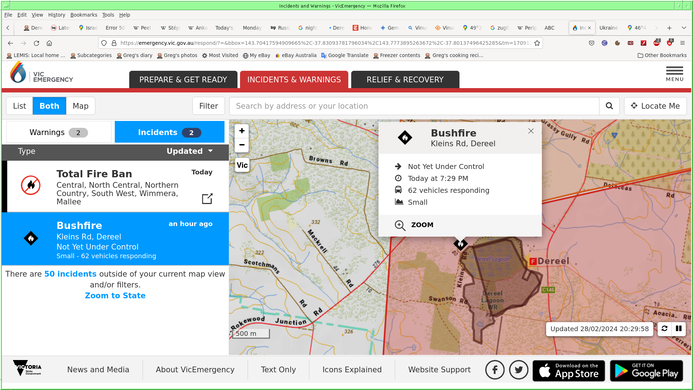The height and width of the screenshot is (390, 693).
Task: Open new tab plus button
Action: (669, 27)
